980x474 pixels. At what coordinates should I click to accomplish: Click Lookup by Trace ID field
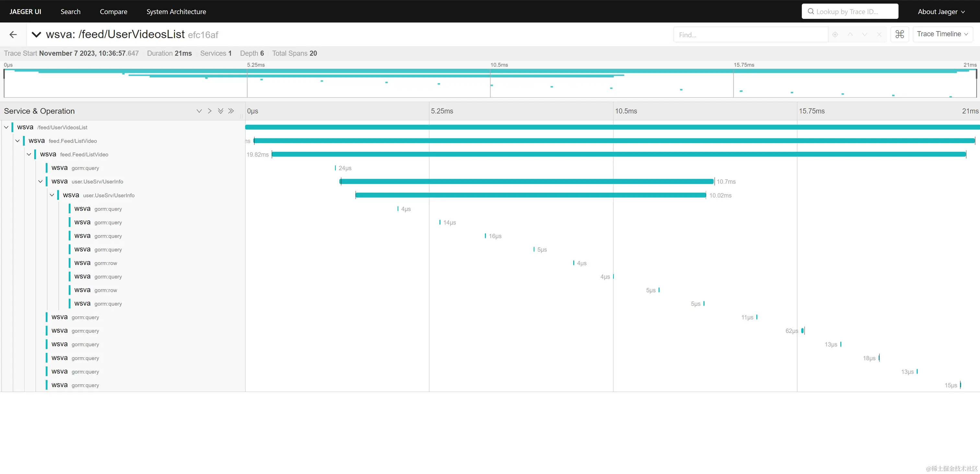click(850, 11)
